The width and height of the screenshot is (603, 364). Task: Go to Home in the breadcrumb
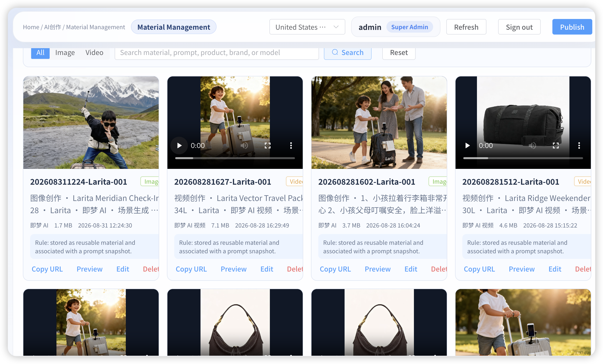click(31, 27)
